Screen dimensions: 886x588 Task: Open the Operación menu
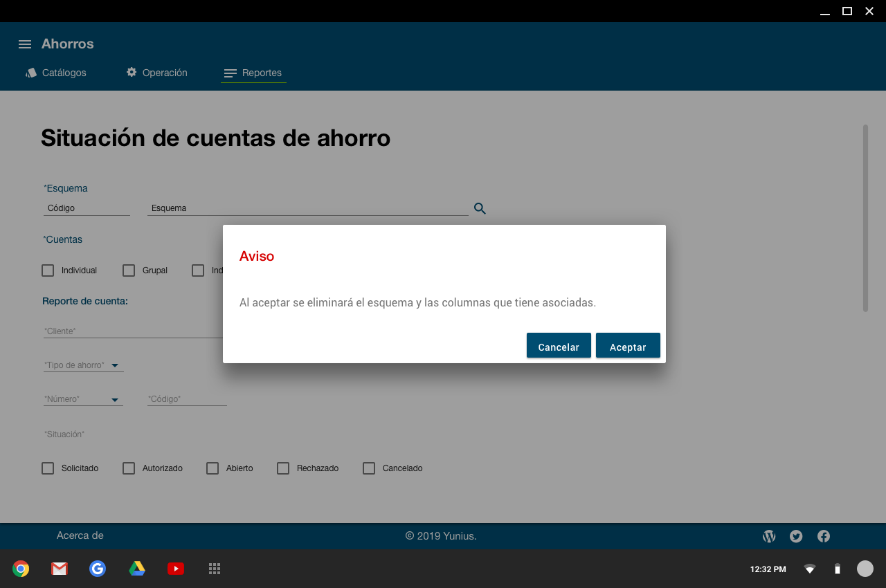point(156,73)
